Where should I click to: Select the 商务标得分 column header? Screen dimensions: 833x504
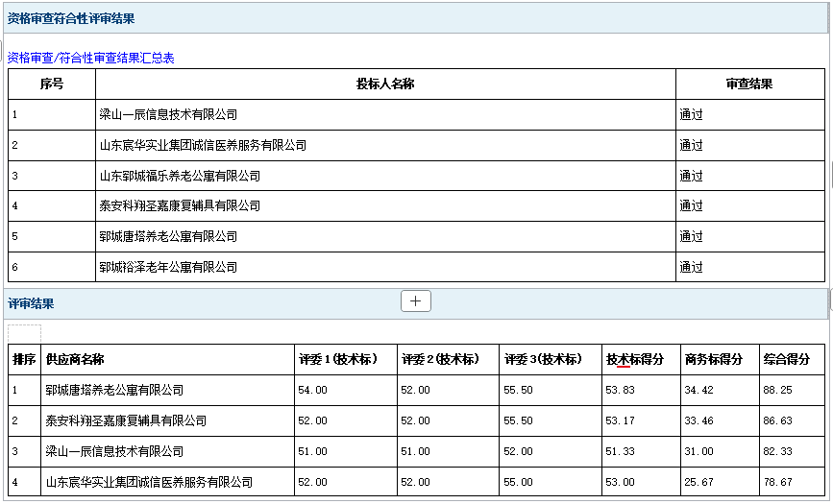713,360
